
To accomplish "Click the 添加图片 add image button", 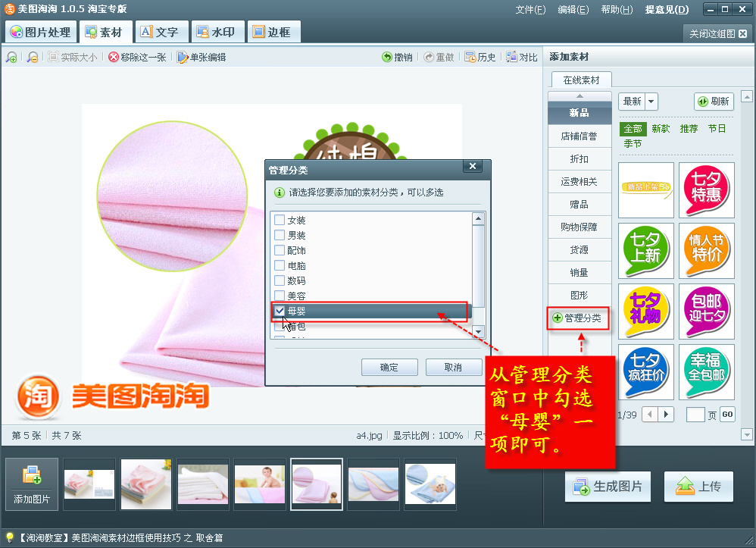I will pyautogui.click(x=32, y=484).
